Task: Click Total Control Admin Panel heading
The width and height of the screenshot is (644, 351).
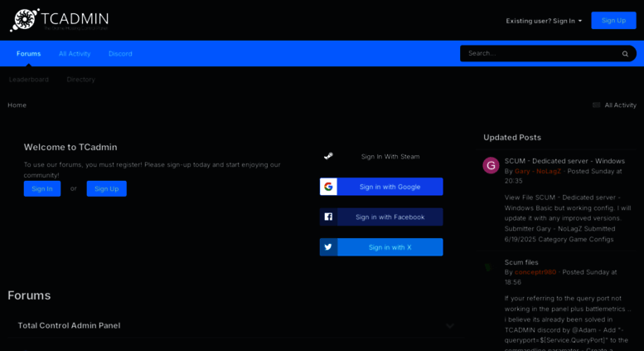Action: (x=69, y=325)
